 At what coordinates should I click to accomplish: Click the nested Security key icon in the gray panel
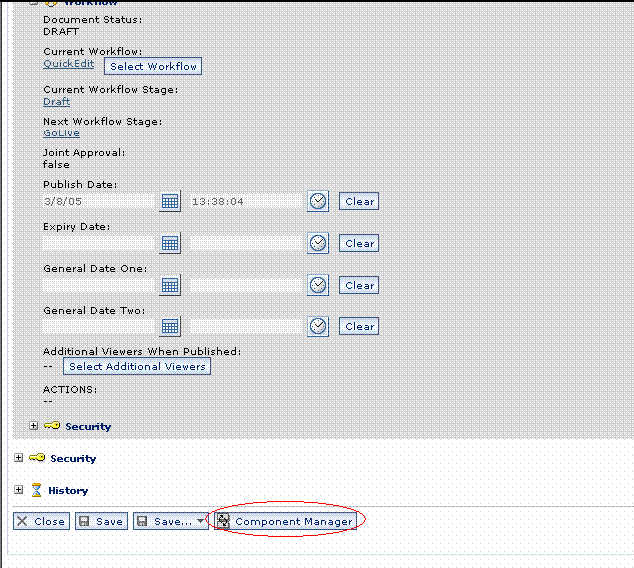pyautogui.click(x=52, y=425)
